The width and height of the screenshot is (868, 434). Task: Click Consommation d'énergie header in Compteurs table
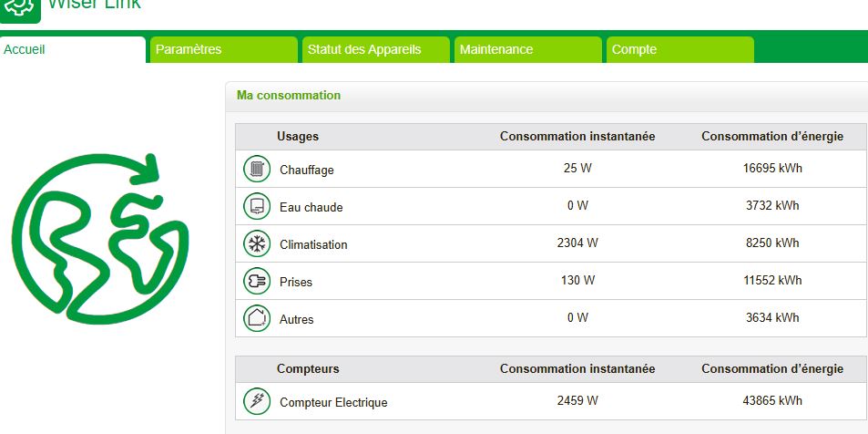point(772,369)
